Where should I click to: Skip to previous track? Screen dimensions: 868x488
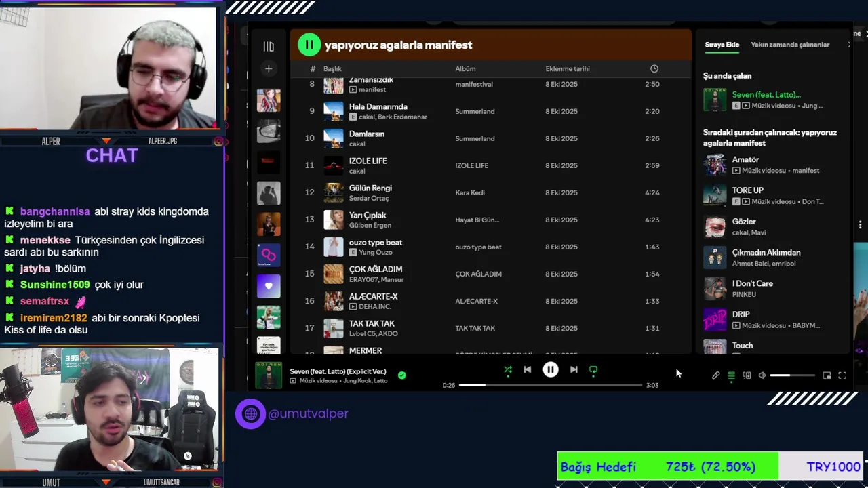pyautogui.click(x=528, y=370)
